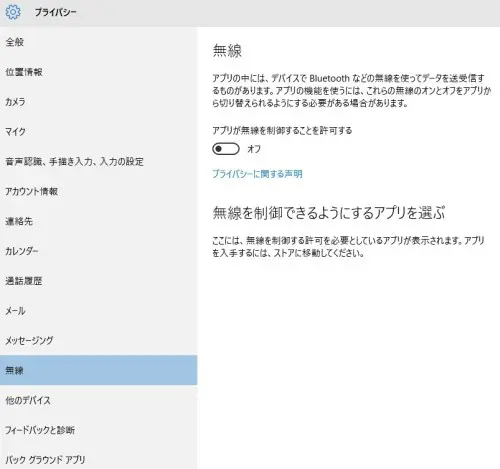Go to カメラ settings
Image resolution: width=500 pixels, height=469 pixels.
tap(98, 102)
